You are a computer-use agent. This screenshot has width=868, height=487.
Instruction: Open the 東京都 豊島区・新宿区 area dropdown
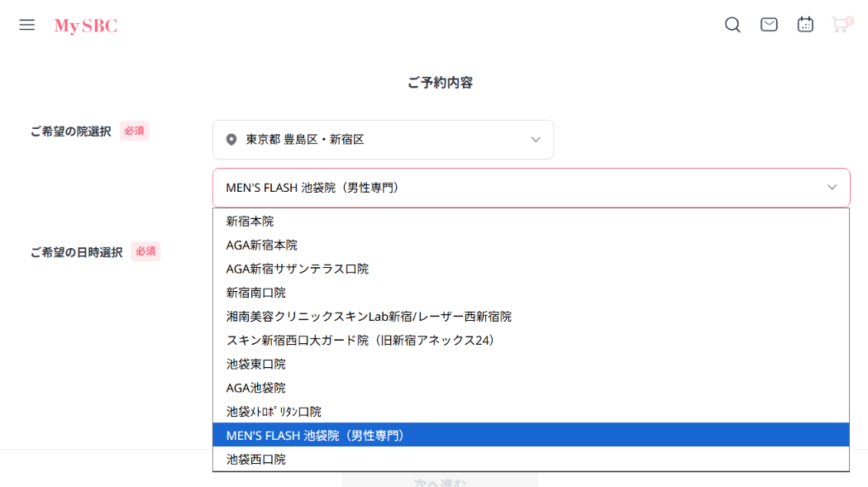[x=383, y=140]
